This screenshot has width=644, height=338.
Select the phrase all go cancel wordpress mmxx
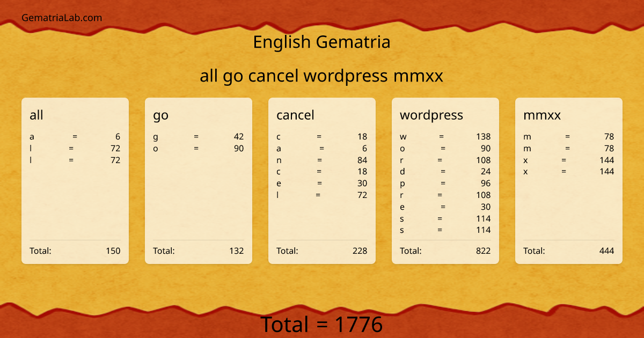(x=321, y=76)
